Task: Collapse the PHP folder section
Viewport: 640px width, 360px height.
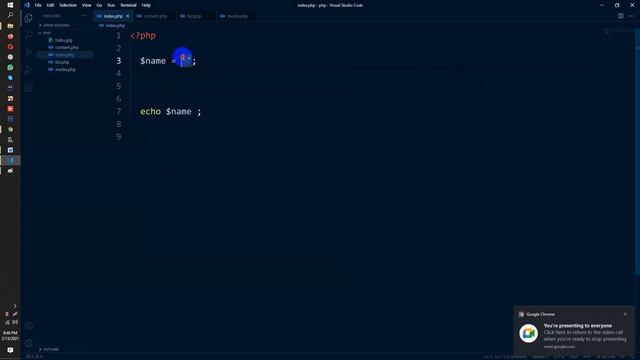Action: (x=45, y=33)
